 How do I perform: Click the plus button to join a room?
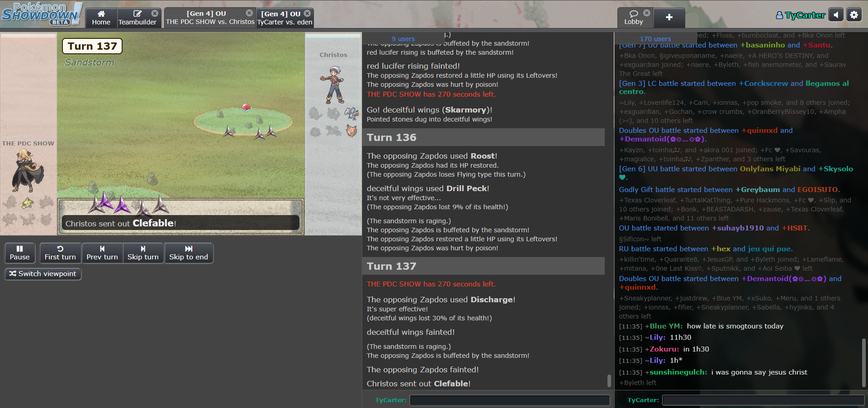coord(669,18)
